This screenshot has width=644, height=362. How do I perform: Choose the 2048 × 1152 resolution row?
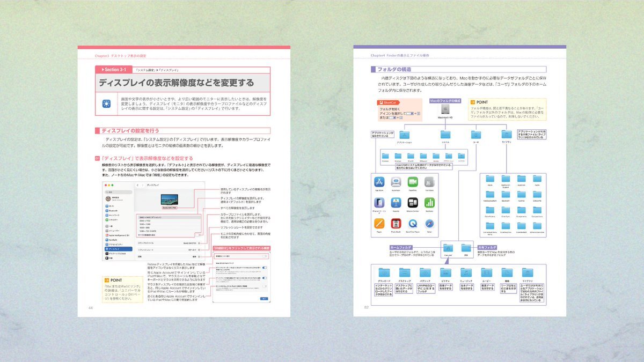pyautogui.click(x=170, y=221)
